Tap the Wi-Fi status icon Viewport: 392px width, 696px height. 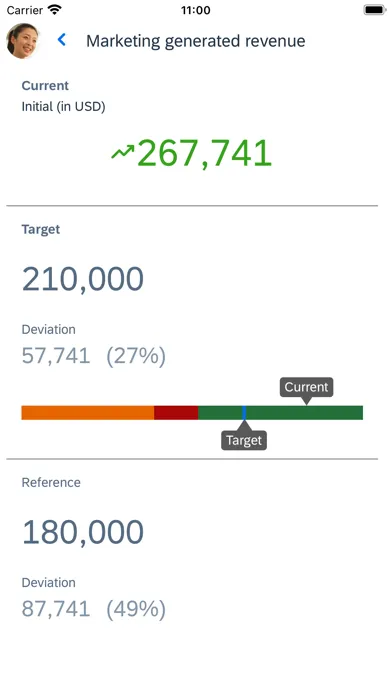tap(55, 10)
